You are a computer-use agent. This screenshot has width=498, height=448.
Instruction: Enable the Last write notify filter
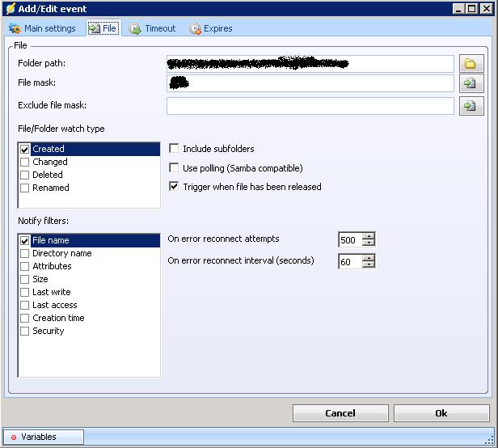coord(24,293)
